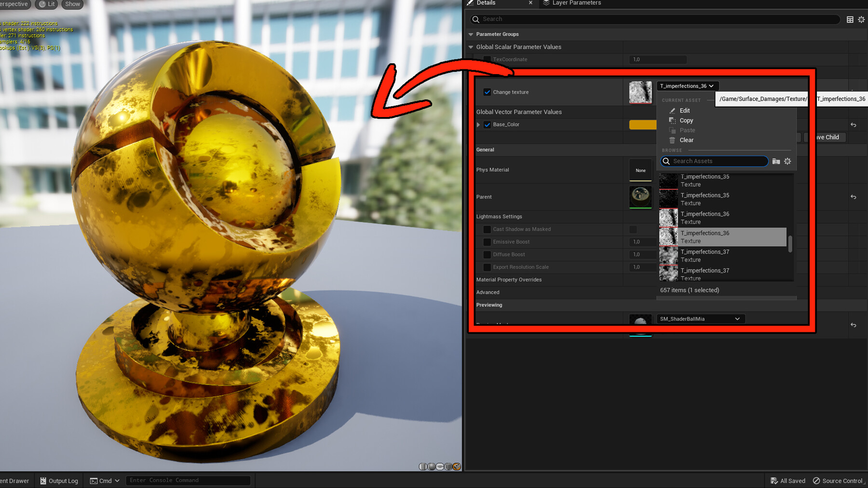
Task: Reset Base_Color to default arrow
Action: pos(853,125)
